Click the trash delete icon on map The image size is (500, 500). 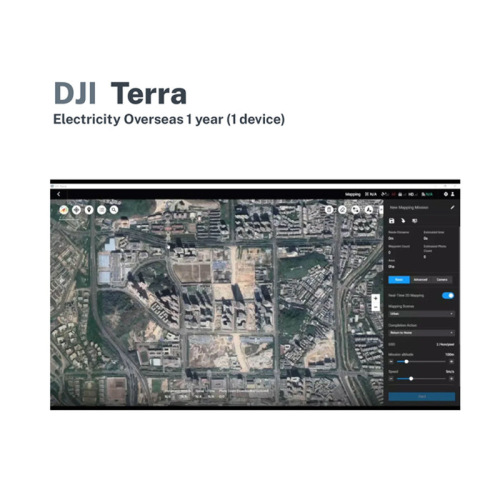tap(329, 210)
